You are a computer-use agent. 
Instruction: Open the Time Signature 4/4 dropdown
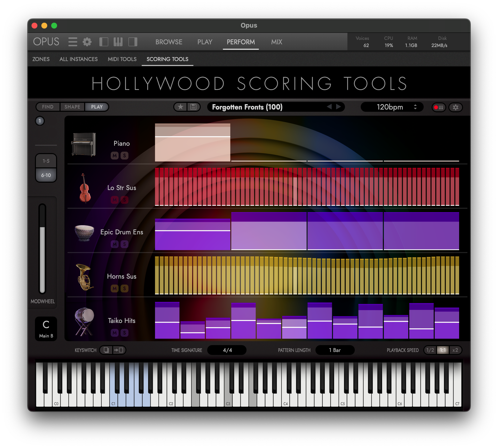point(227,350)
